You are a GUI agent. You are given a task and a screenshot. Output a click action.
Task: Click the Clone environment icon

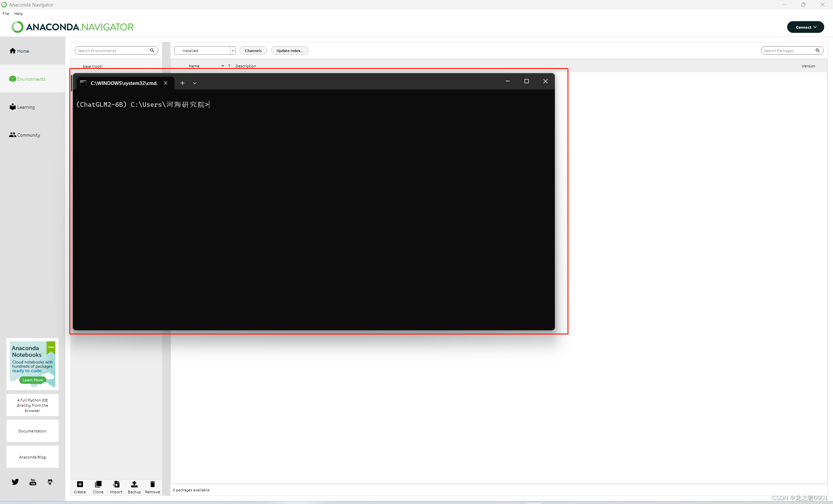[x=98, y=484]
